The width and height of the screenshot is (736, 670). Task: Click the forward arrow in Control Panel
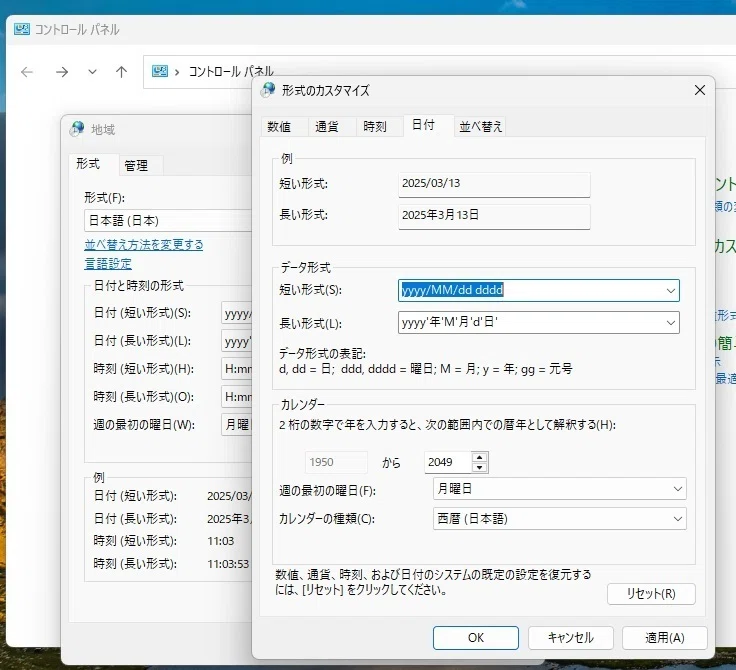61,72
